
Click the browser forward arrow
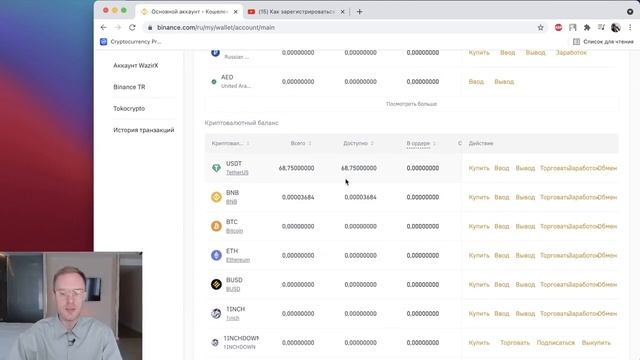pyautogui.click(x=118, y=27)
